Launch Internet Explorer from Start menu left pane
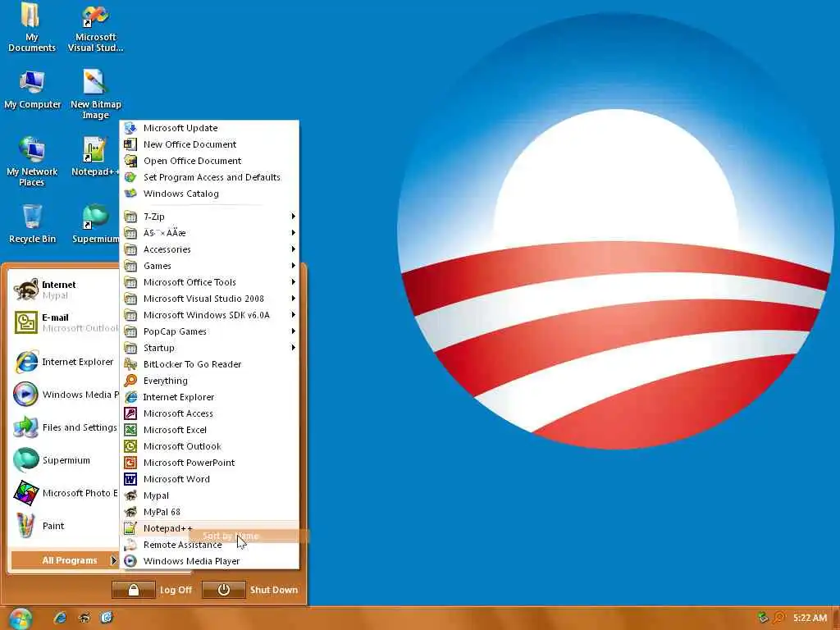 pyautogui.click(x=64, y=362)
